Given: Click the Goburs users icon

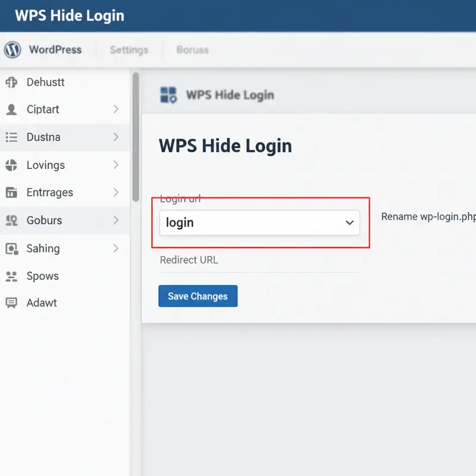Looking at the screenshot, I should pyautogui.click(x=11, y=220).
